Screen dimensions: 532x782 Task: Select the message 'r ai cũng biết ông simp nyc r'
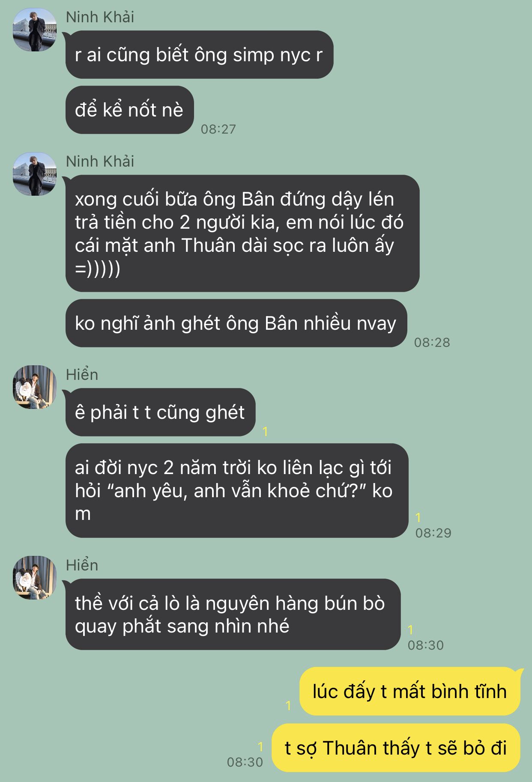(199, 55)
